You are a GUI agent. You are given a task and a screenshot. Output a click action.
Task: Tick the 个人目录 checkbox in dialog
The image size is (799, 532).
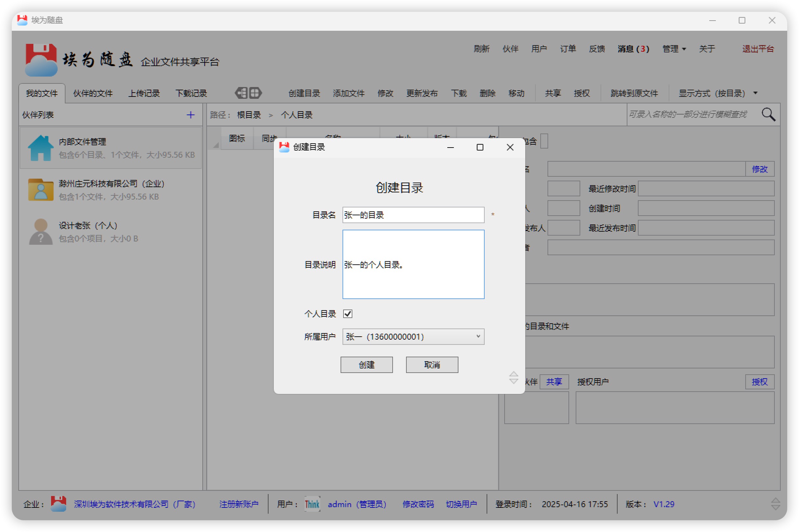[348, 313]
